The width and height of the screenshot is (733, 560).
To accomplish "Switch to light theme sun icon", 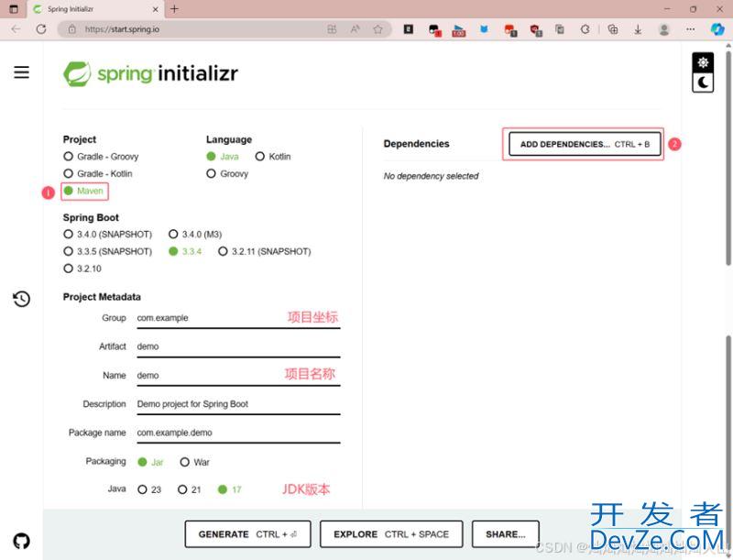I will tap(703, 62).
